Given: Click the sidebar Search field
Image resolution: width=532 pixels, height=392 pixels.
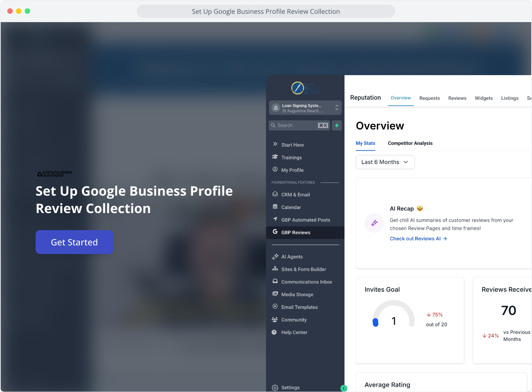Looking at the screenshot, I should point(299,126).
